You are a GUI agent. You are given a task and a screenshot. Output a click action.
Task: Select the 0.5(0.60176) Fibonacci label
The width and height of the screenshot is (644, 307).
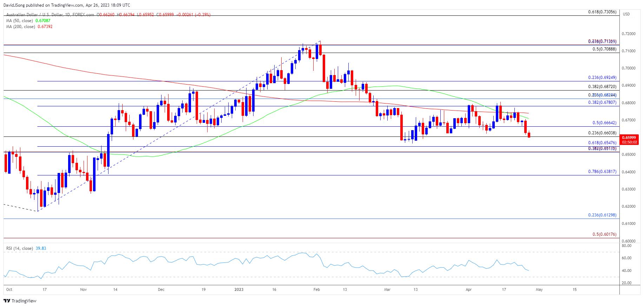[604, 234]
